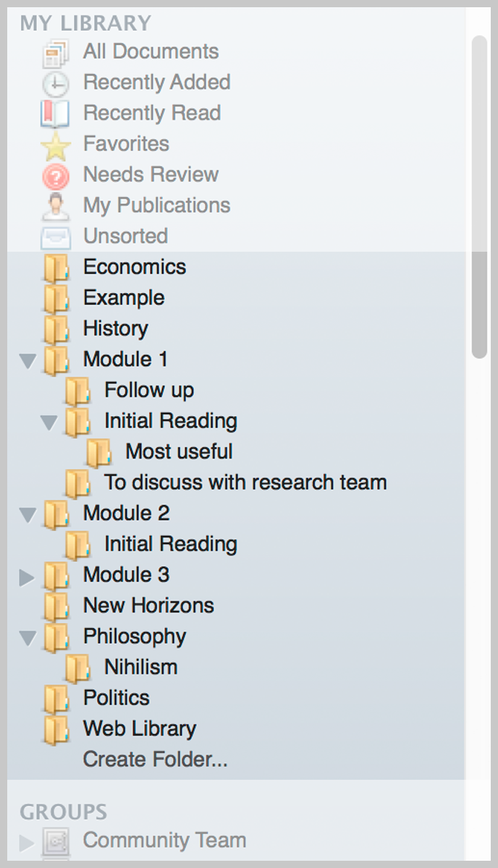498x868 pixels.
Task: Click the Recently Added clock icon
Action: (x=56, y=83)
